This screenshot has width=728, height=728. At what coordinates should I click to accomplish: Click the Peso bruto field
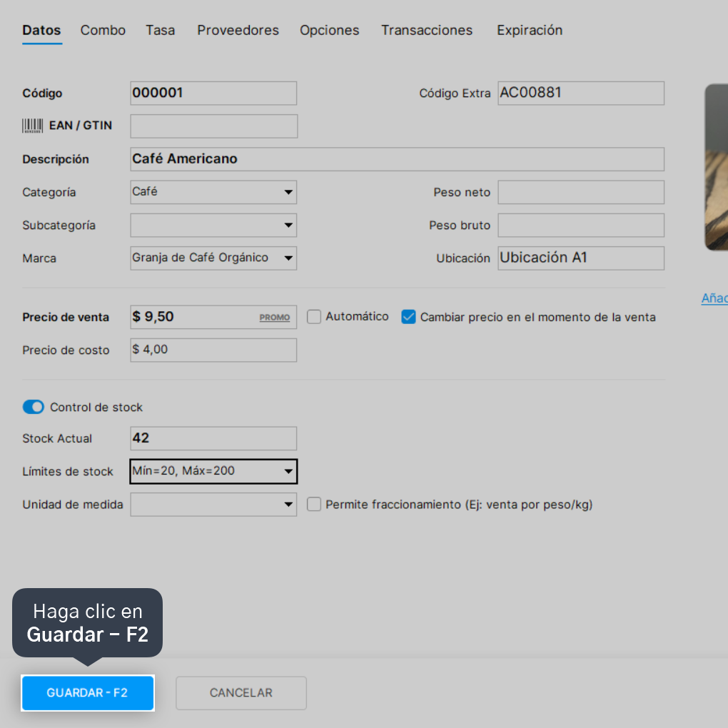pos(581,225)
